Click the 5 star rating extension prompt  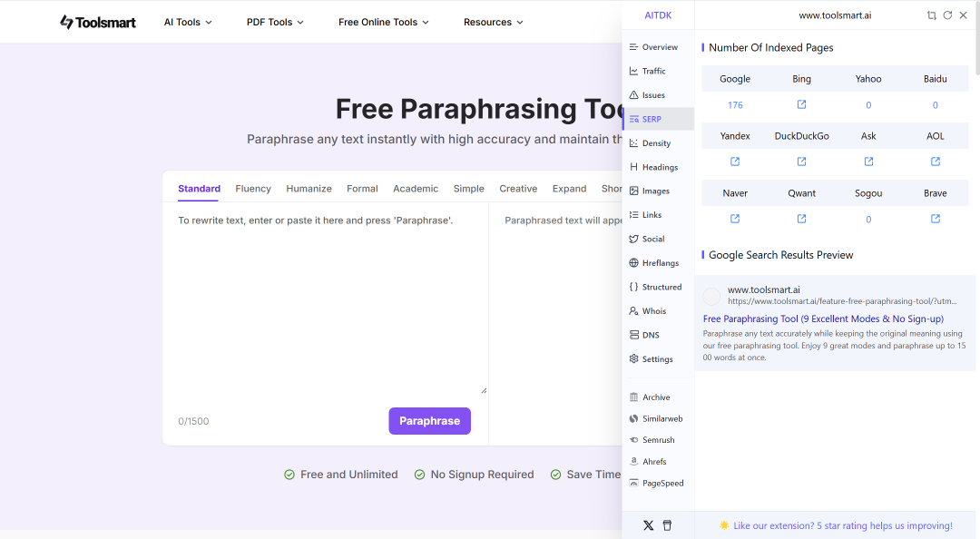[x=836, y=526]
